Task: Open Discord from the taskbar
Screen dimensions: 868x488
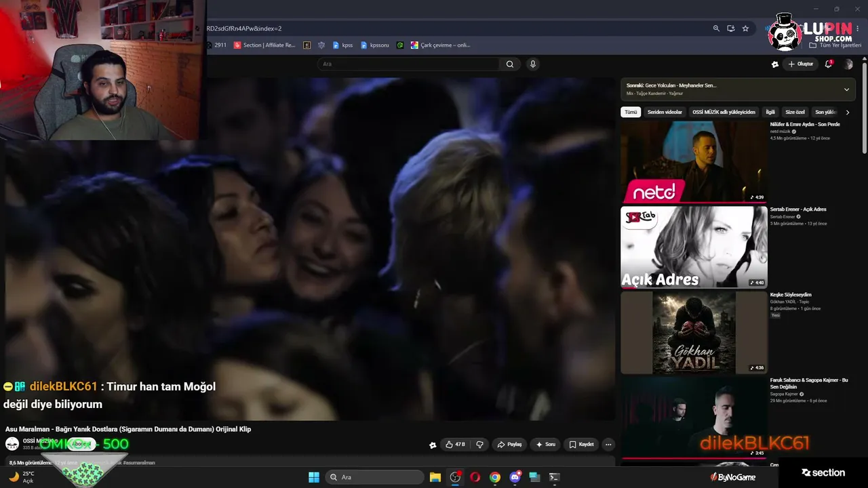Action: point(515,477)
